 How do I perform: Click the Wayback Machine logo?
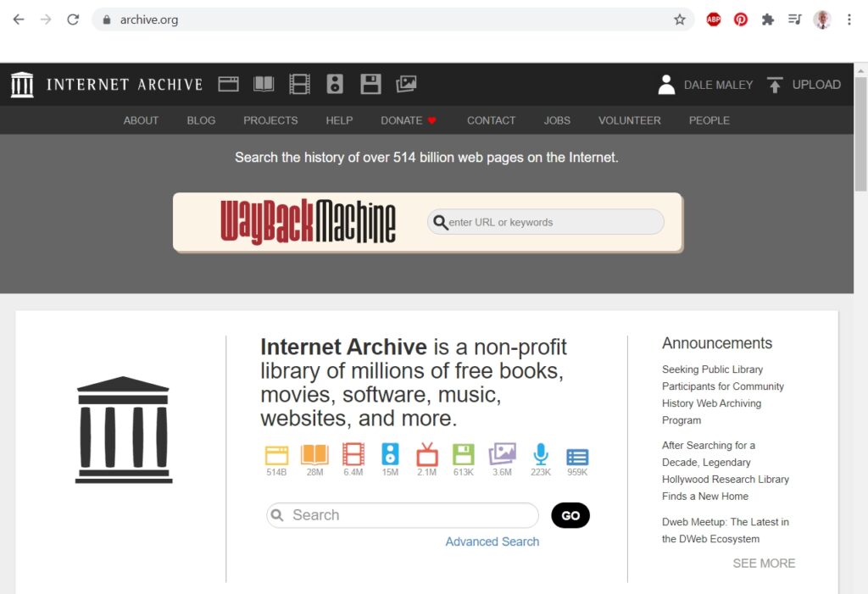[308, 221]
